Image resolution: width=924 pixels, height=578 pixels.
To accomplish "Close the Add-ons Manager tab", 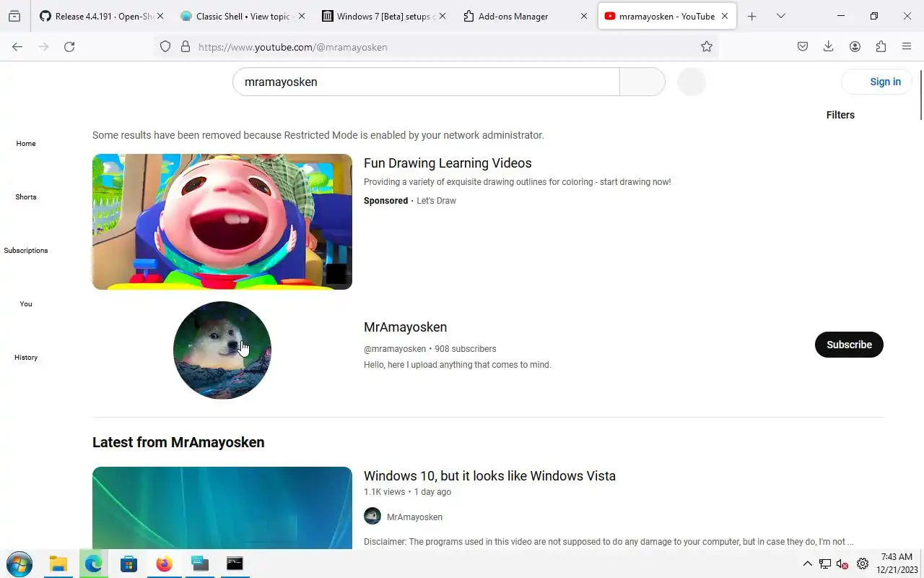I will 584,16.
